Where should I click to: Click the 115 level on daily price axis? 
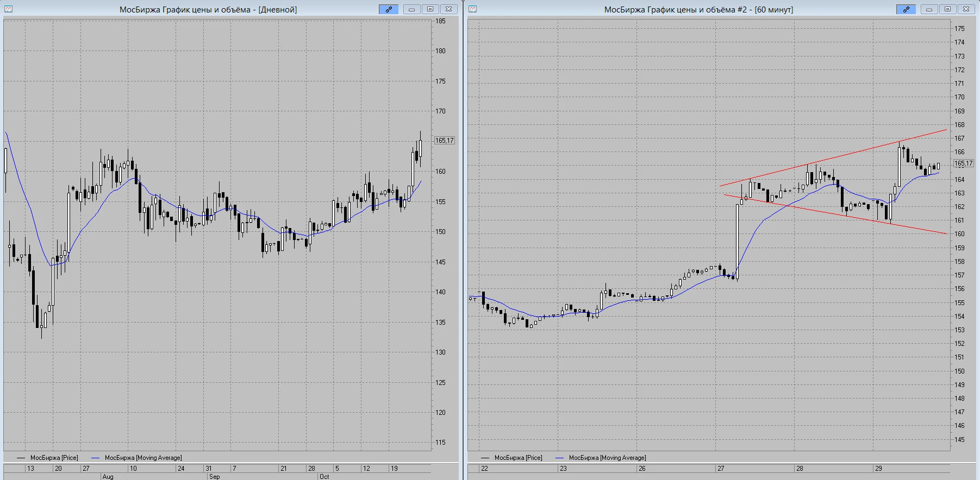440,443
